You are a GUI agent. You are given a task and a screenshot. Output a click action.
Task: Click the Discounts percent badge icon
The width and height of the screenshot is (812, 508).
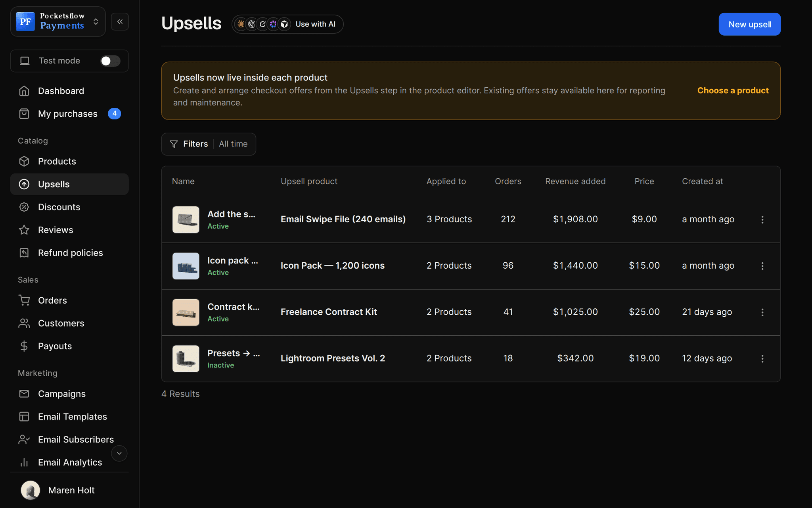24,207
